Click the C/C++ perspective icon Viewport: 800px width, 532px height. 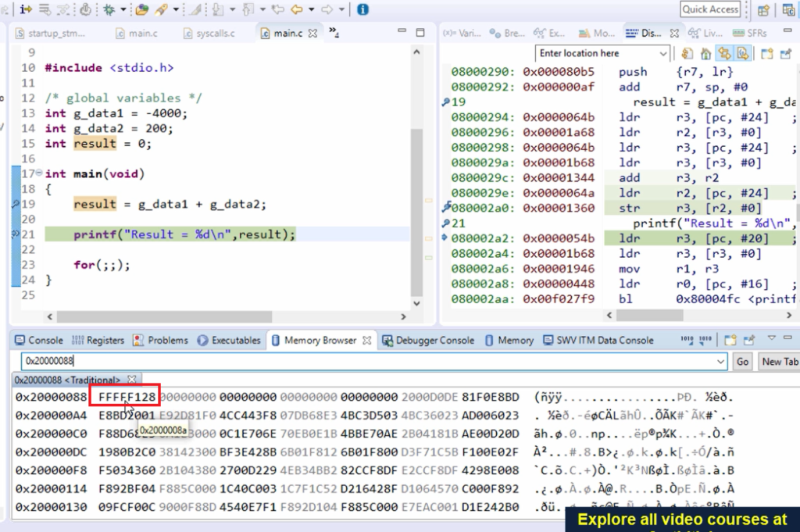[x=788, y=9]
